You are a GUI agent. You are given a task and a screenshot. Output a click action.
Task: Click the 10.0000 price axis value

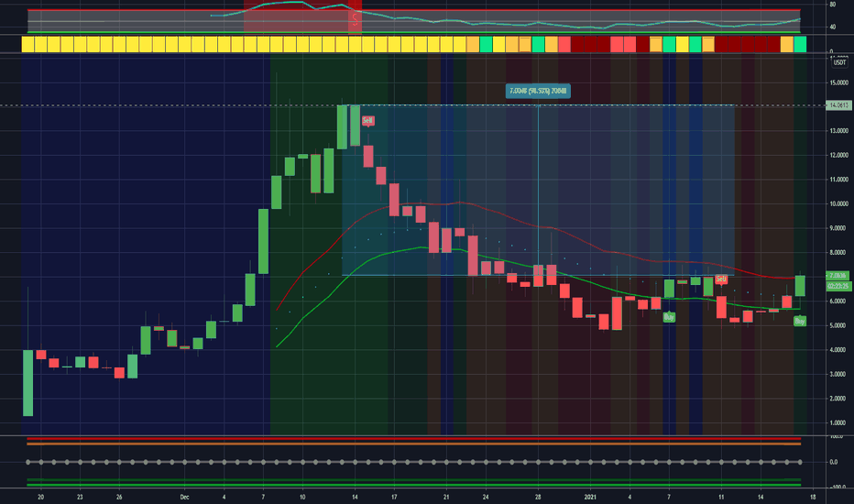coord(839,203)
